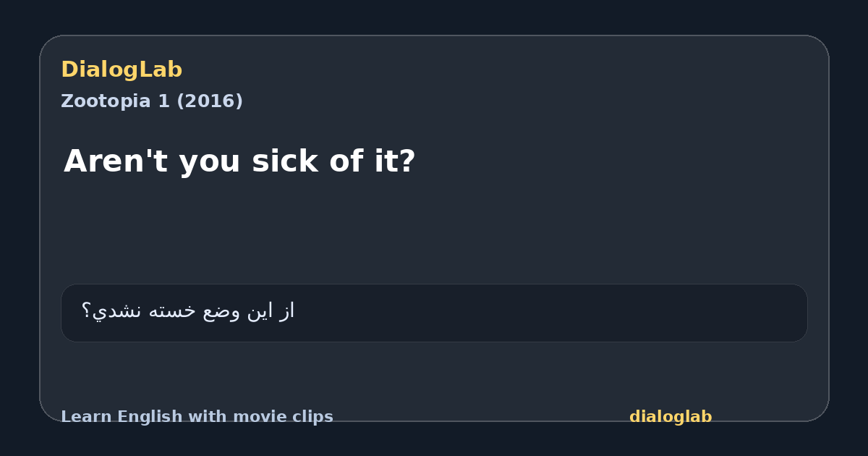Click the word "Zootopia" in the subtitle

[x=106, y=101]
